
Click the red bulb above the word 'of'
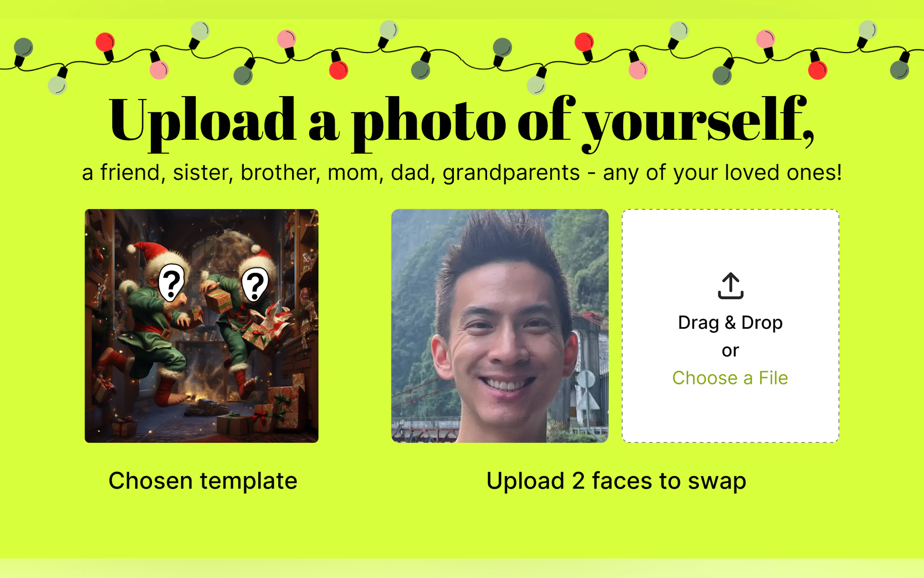click(x=584, y=43)
